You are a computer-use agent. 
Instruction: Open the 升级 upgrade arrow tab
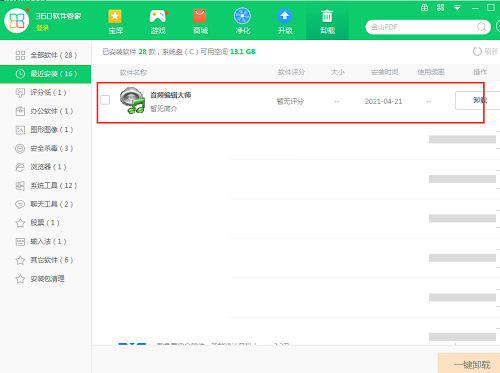[285, 22]
